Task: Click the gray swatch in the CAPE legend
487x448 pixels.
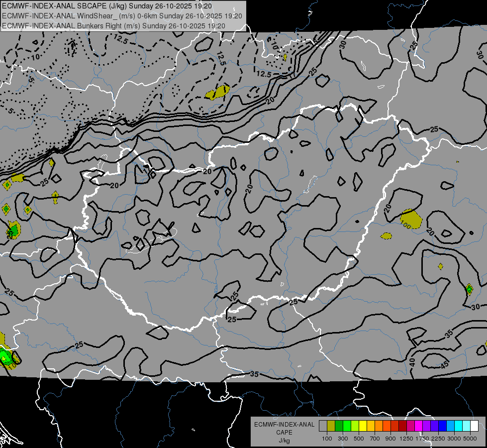Action: point(323,426)
